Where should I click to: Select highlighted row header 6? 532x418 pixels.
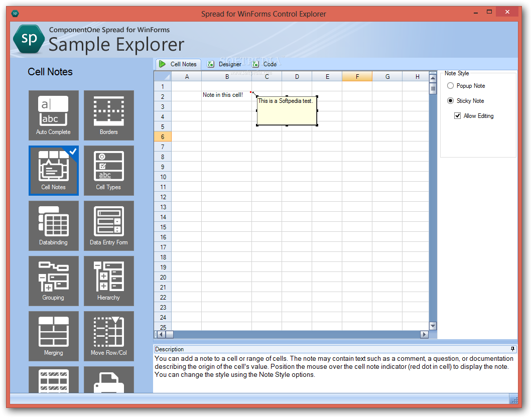click(163, 136)
